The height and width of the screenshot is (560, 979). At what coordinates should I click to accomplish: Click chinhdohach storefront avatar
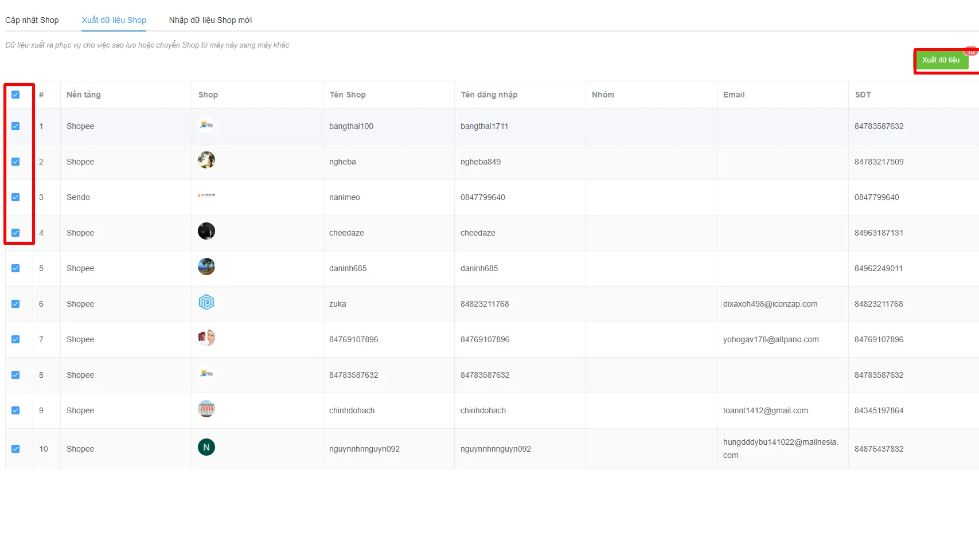[x=206, y=409]
